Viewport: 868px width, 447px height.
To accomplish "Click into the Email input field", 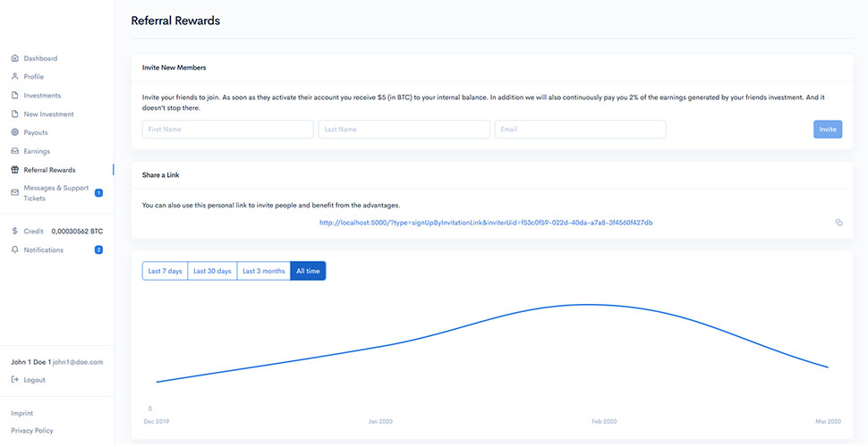I will [580, 130].
